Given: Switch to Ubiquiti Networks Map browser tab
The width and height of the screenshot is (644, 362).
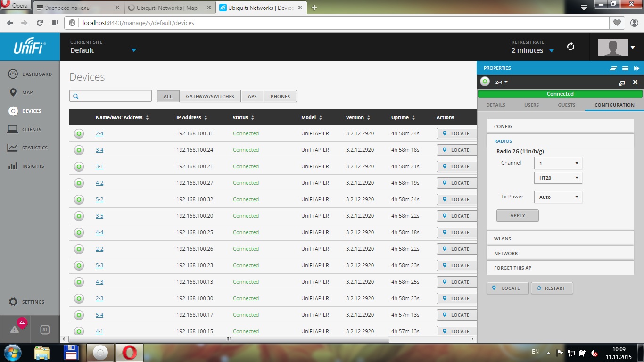Looking at the screenshot, I should point(169,8).
